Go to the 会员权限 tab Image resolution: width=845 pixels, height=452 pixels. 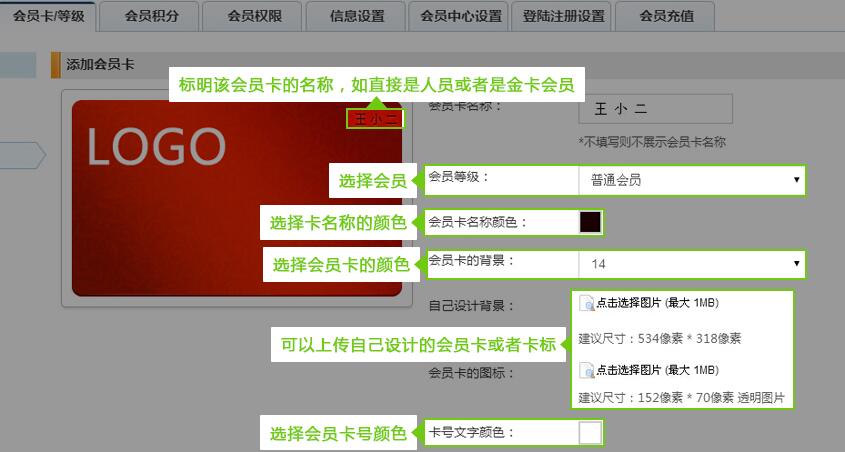253,16
